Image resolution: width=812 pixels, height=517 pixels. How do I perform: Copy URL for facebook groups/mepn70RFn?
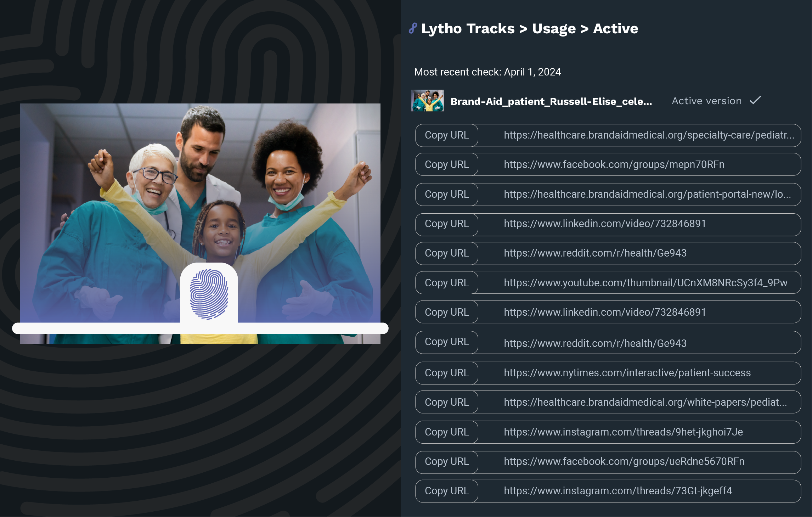click(x=447, y=164)
